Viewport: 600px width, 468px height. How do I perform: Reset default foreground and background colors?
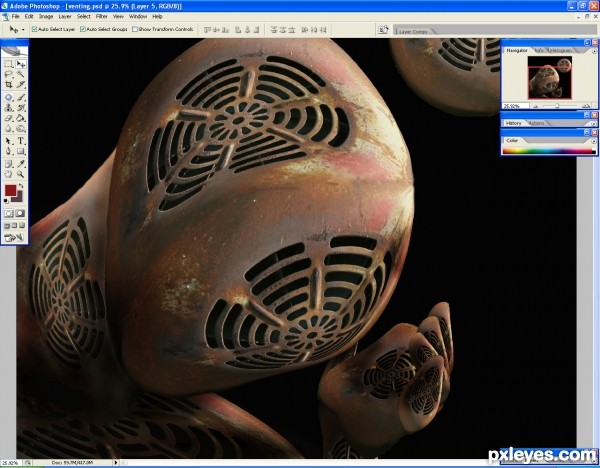coord(6,201)
